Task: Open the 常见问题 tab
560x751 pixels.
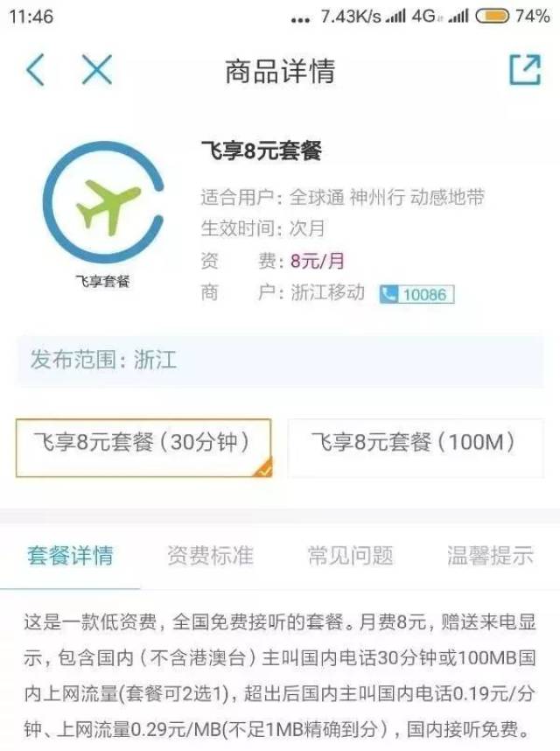Action: coord(350,556)
